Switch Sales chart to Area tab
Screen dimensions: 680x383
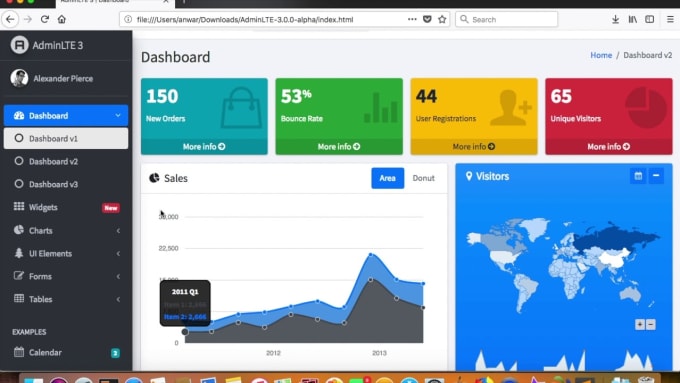tap(387, 178)
